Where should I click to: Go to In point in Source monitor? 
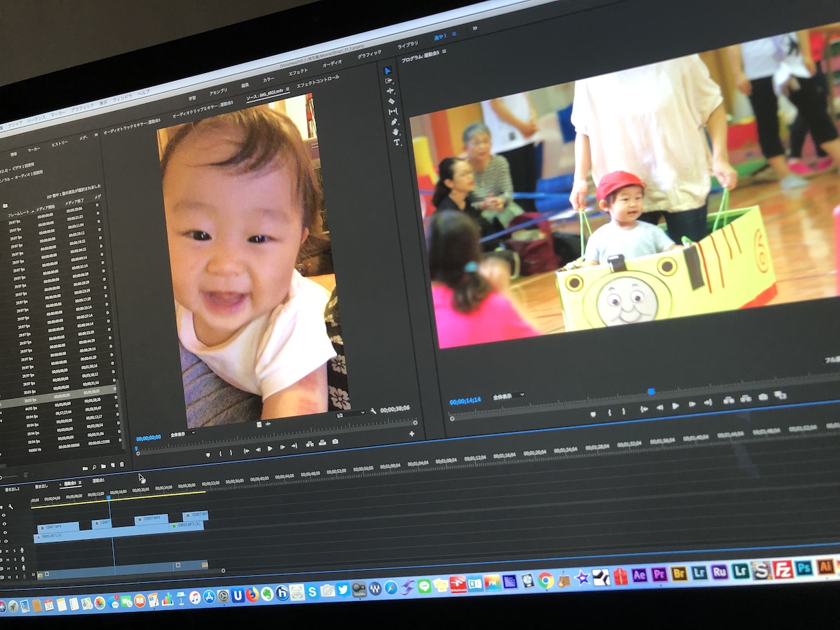(x=246, y=451)
